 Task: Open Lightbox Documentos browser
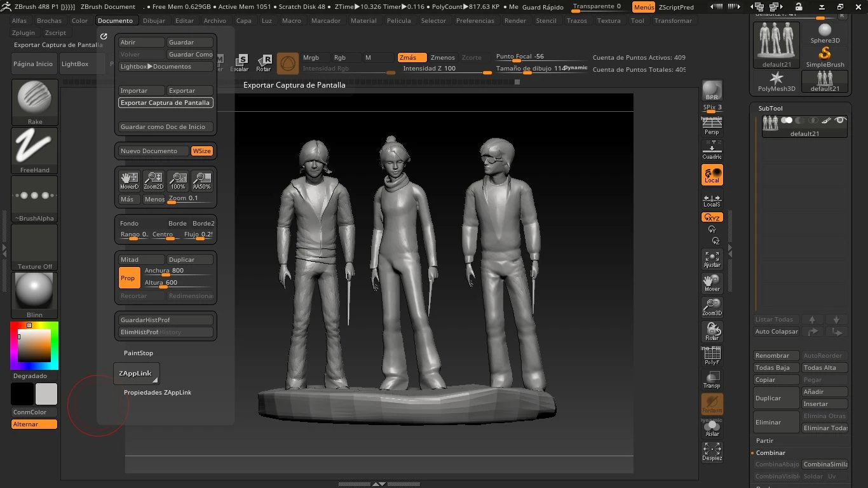click(x=165, y=66)
